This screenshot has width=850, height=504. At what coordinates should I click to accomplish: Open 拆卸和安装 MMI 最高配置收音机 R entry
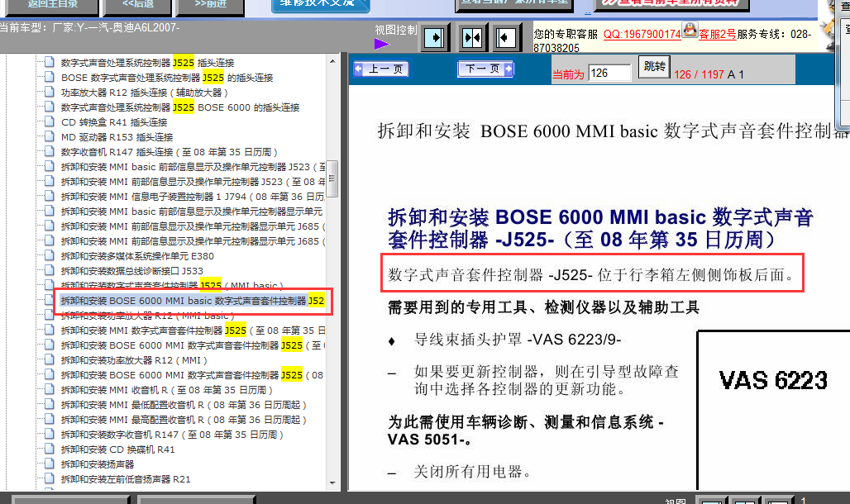tap(184, 420)
